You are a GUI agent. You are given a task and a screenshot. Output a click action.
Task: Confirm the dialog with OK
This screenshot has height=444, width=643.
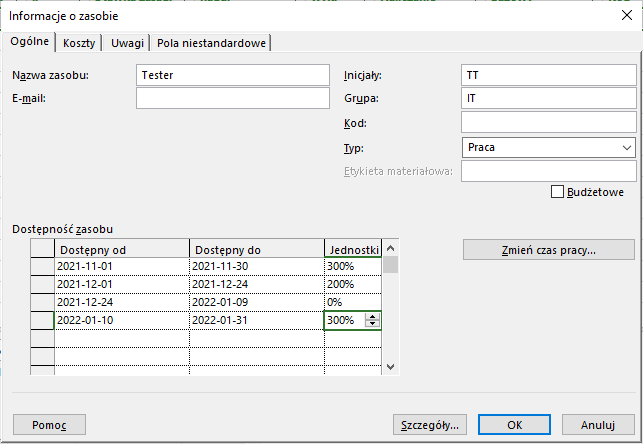(x=514, y=423)
